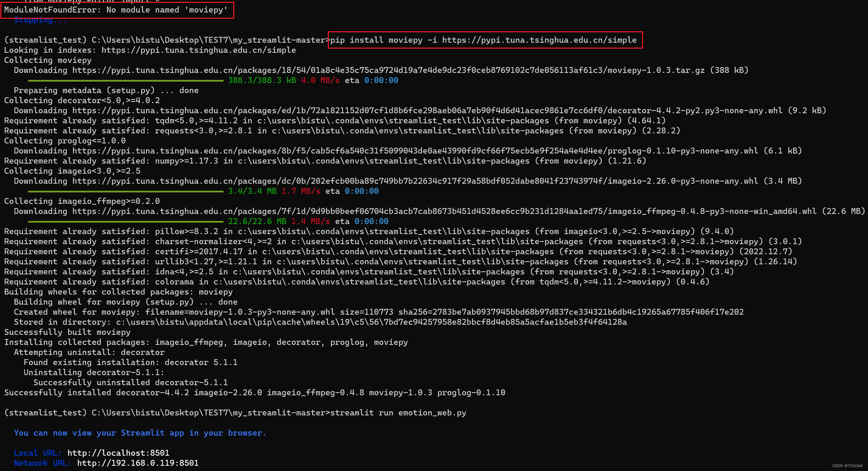Screen dimensions: 868x471
Task: Click the moviepy-1.0.3.tar.gz download URL
Action: (388, 71)
